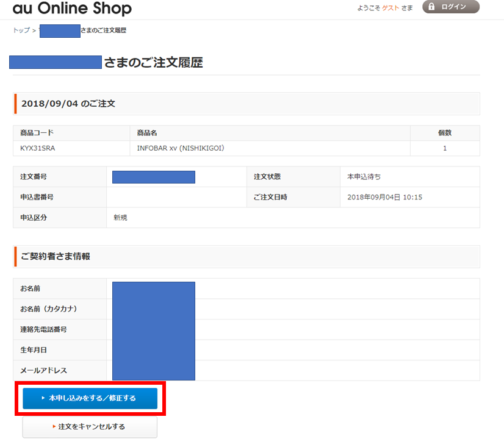This screenshot has height=439, width=504.
Task: Click the ゲスト greeting text
Action: 391,8
